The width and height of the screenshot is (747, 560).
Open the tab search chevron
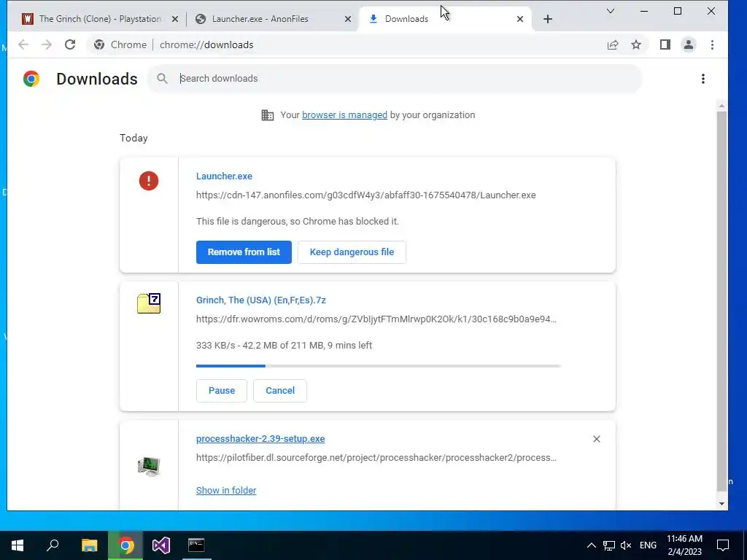point(611,11)
